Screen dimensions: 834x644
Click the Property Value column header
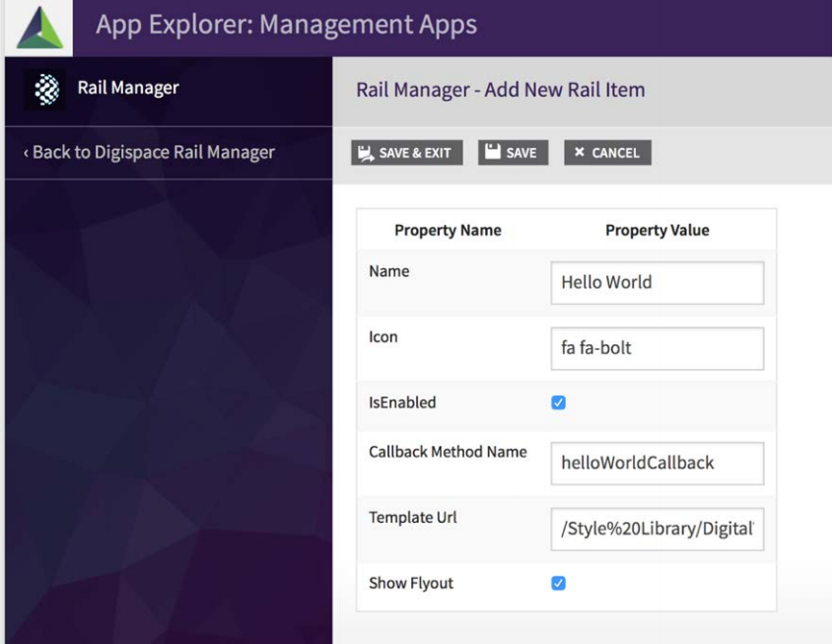[657, 230]
